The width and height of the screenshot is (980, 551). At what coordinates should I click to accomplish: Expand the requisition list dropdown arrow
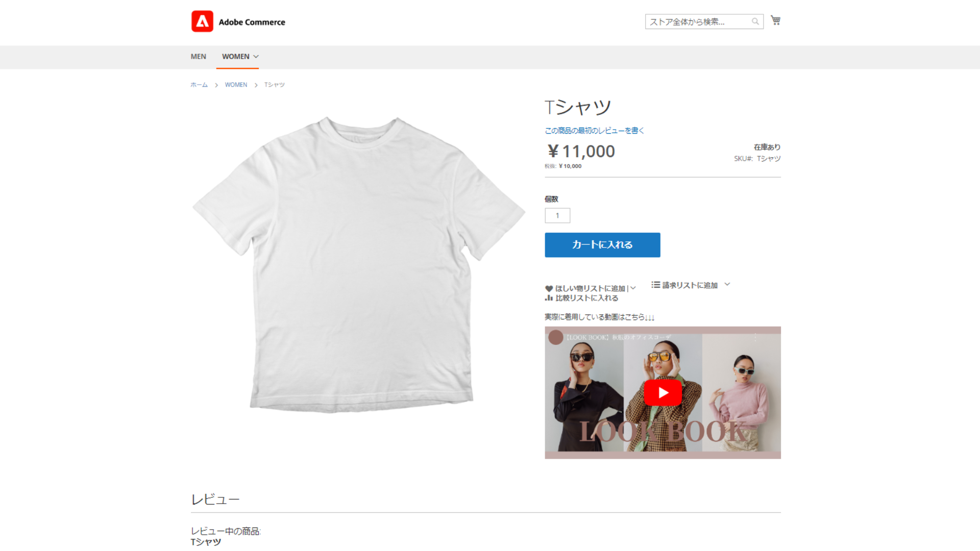coord(727,284)
